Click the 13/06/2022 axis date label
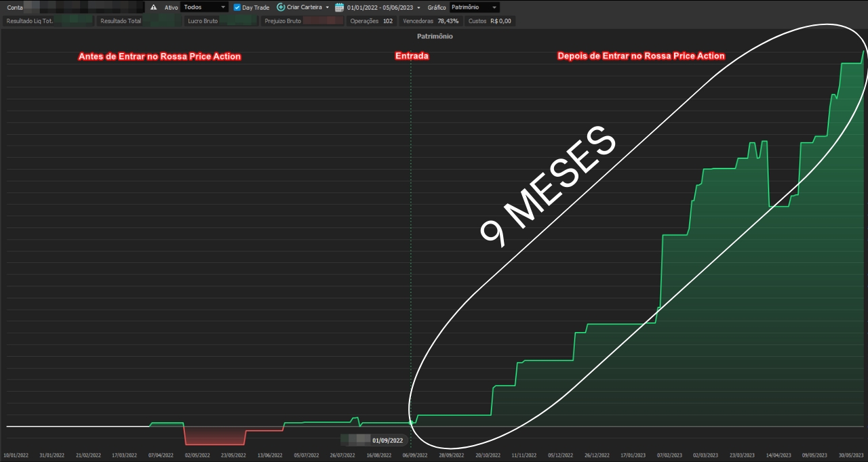The image size is (868, 462). pos(270,455)
